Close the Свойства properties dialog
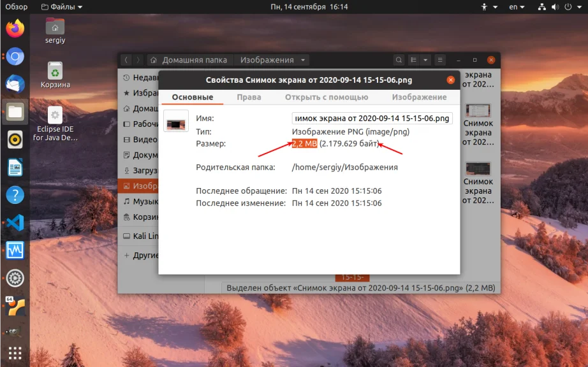The width and height of the screenshot is (588, 367). pos(451,80)
